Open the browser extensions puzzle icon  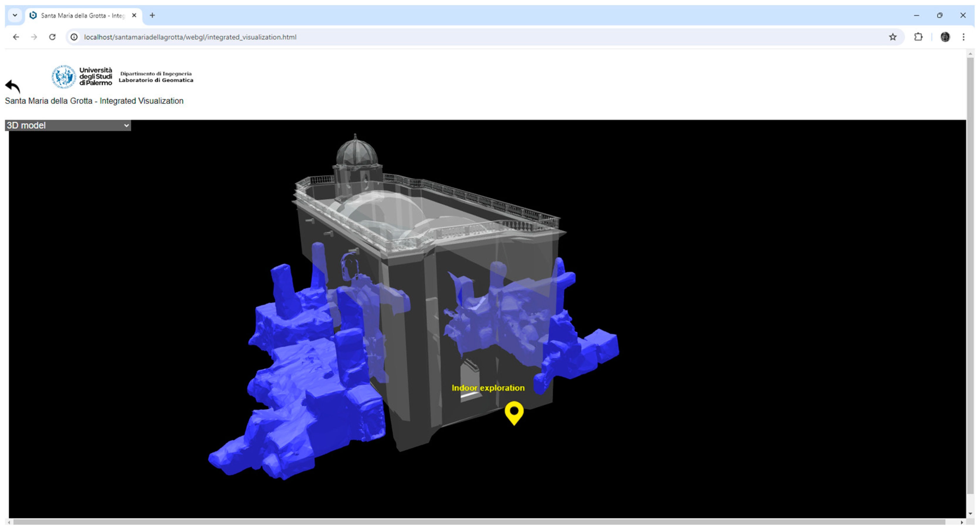coord(918,37)
